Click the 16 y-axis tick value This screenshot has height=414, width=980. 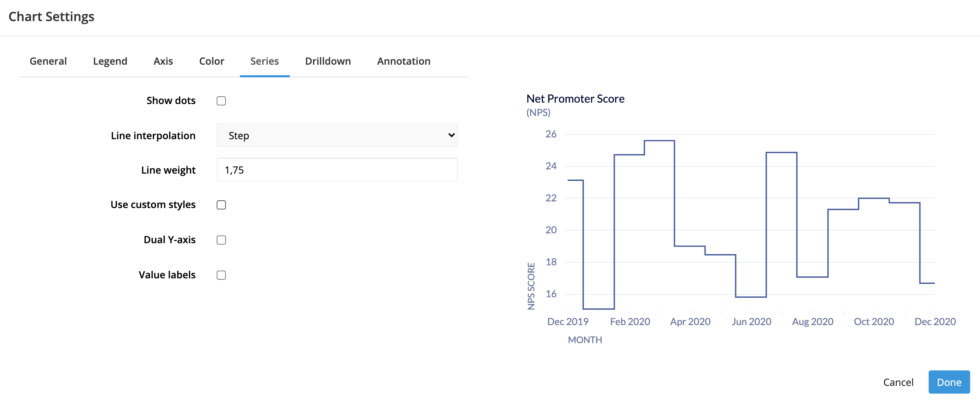(x=551, y=294)
